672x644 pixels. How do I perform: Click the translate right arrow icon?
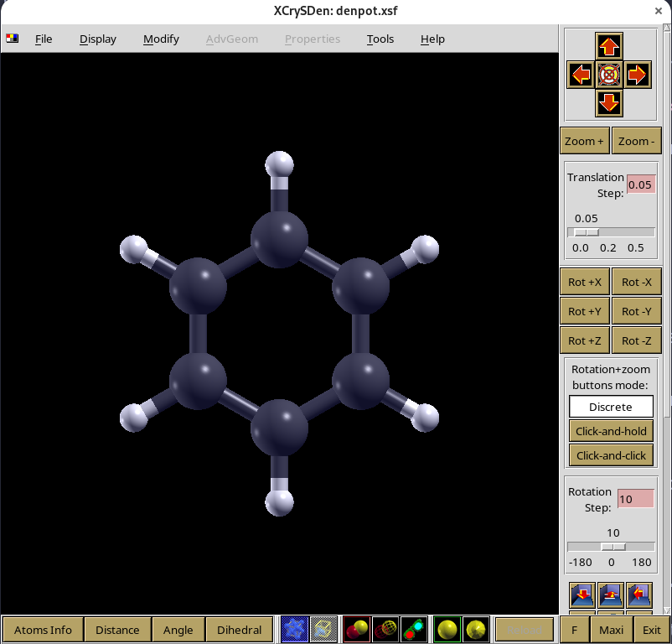coord(638,75)
